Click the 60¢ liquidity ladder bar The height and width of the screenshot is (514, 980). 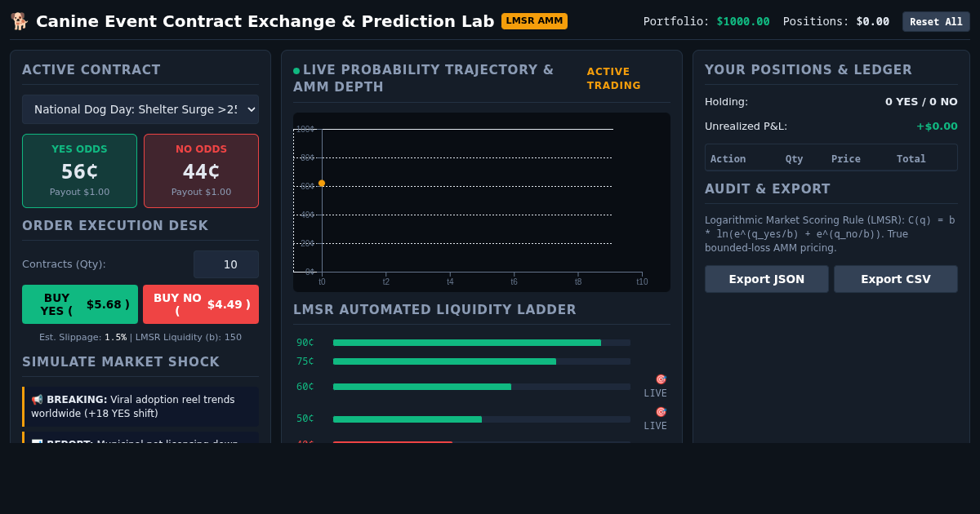(x=482, y=387)
